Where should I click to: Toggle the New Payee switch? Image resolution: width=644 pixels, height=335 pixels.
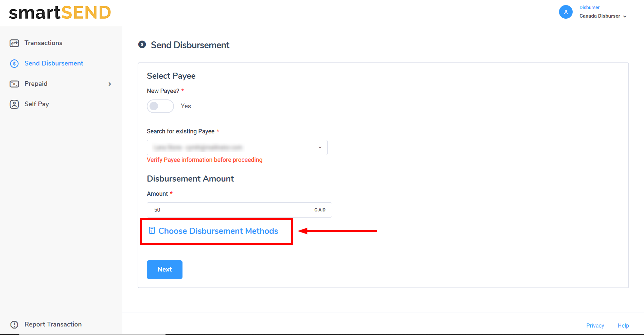point(160,106)
